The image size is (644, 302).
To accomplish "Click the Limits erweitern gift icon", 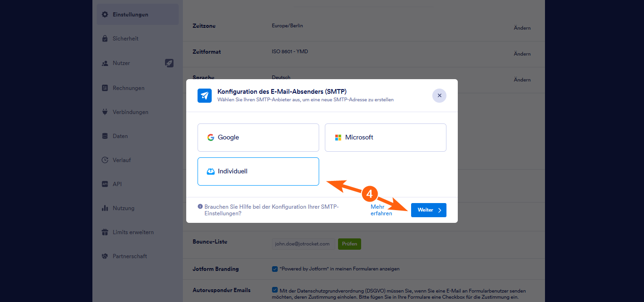I will click(x=105, y=232).
